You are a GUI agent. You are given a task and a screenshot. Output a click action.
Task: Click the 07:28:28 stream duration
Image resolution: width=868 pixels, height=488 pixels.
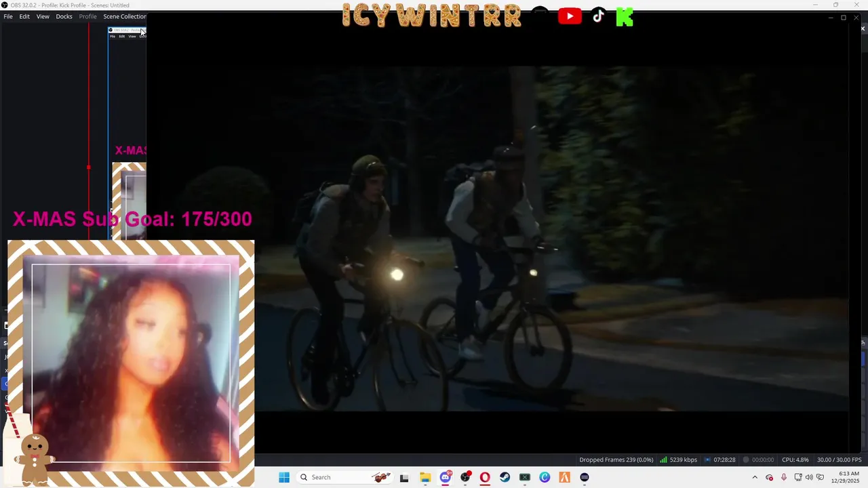point(724,460)
